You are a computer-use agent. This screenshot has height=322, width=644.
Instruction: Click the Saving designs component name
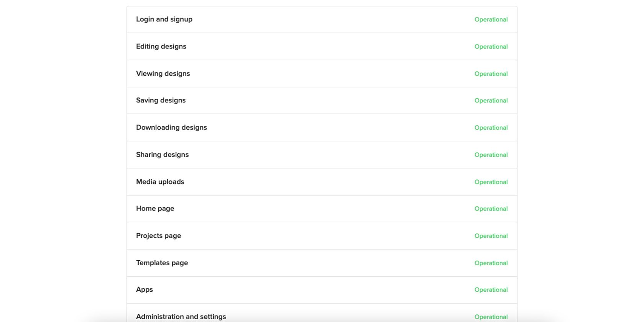161,100
